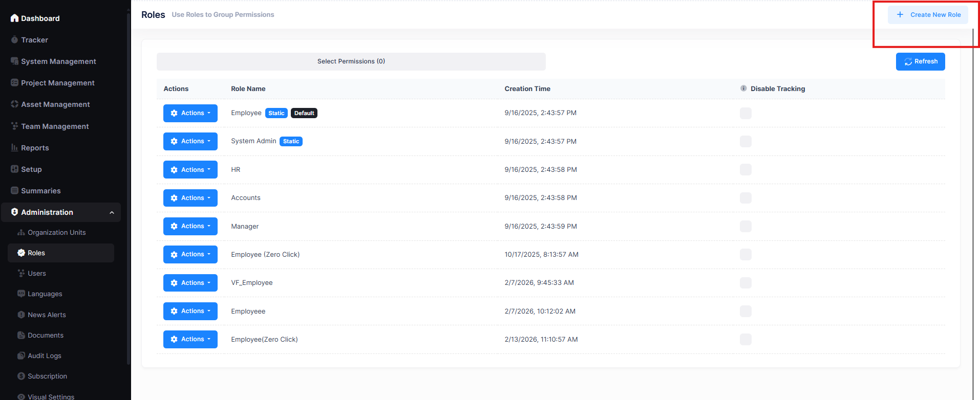The image size is (980, 400).
Task: Open the Select Permissions (0) selector
Action: 351,61
